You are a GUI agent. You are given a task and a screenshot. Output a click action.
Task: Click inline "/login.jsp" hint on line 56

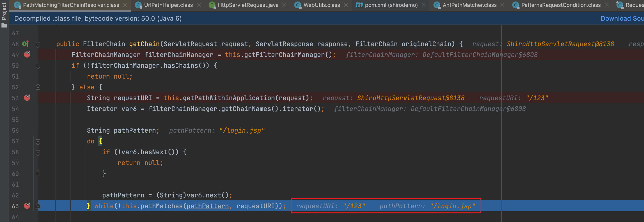[242, 130]
